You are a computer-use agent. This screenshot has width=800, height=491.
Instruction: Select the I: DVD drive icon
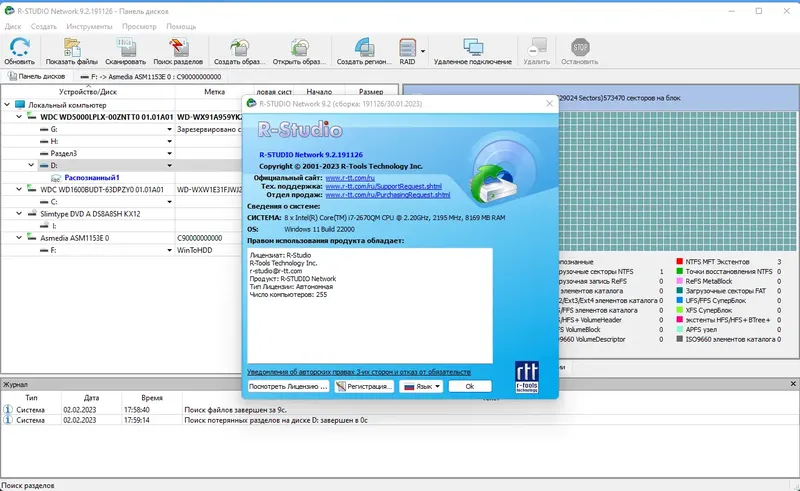coord(44,226)
